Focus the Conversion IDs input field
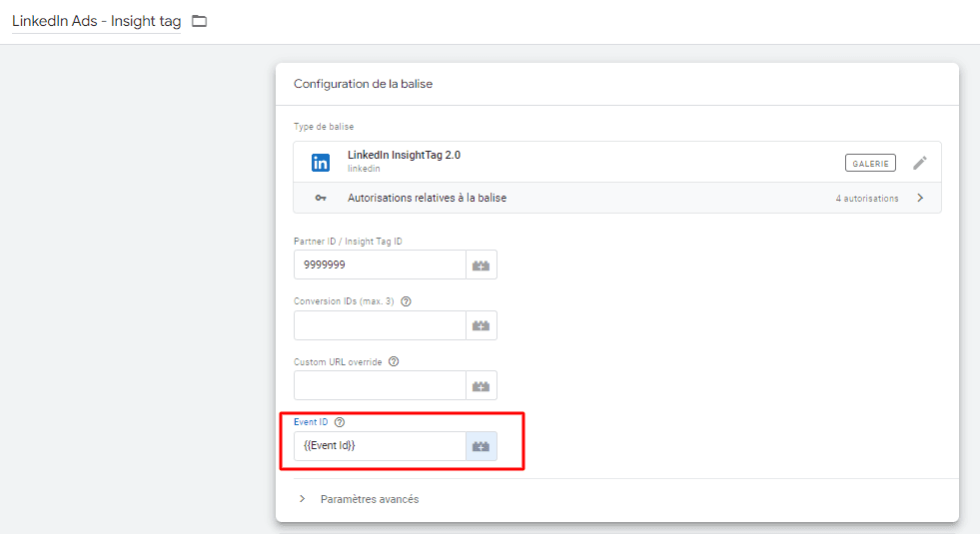 (x=380, y=325)
